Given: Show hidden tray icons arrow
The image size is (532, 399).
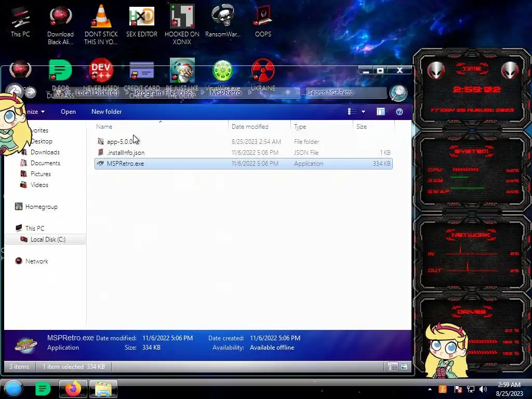Looking at the screenshot, I should (x=430, y=389).
